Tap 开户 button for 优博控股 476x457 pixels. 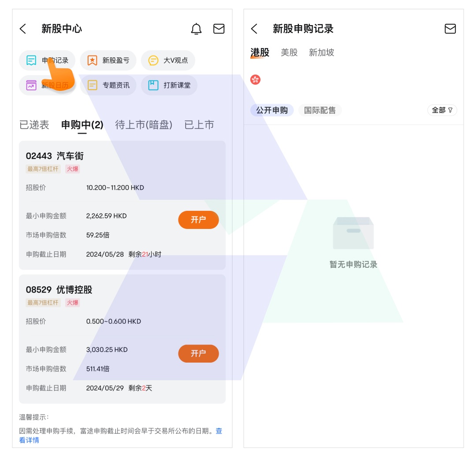point(198,353)
